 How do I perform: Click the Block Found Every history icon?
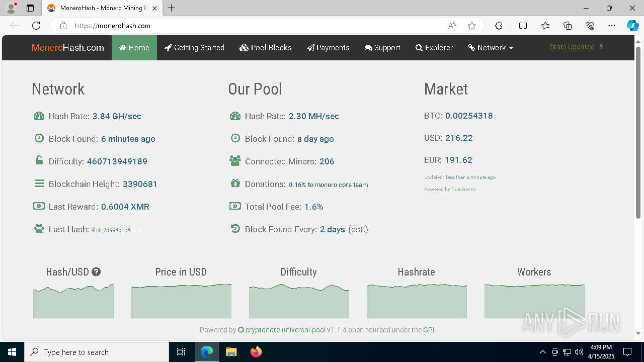coord(235,229)
